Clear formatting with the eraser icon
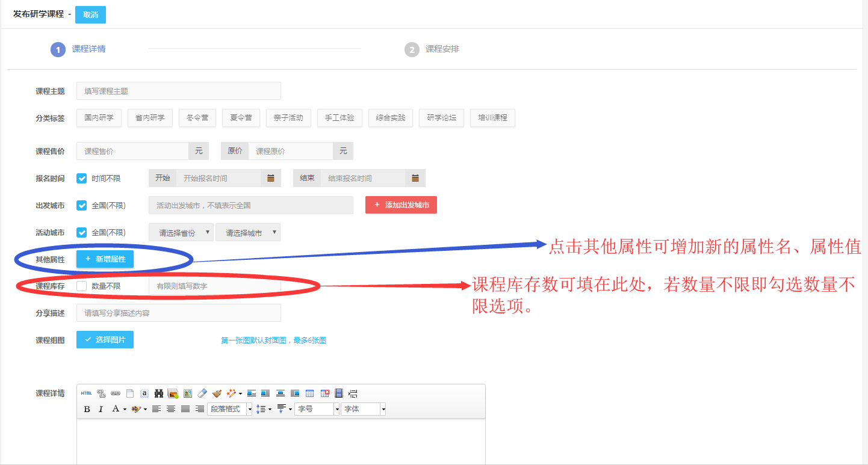The height and width of the screenshot is (465, 868). tap(202, 393)
